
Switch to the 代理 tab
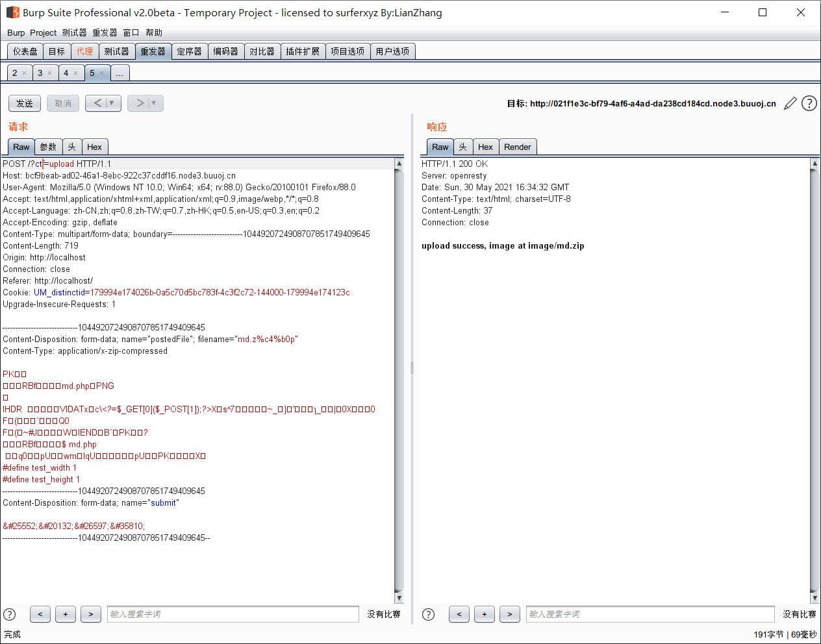[84, 51]
